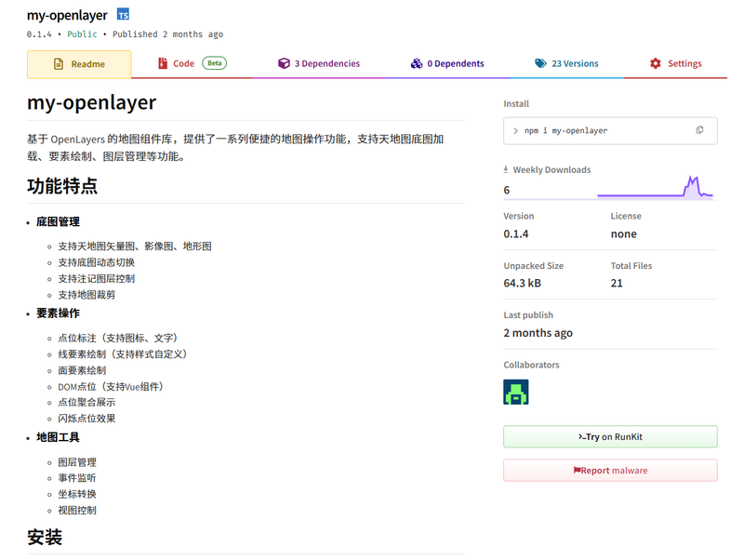
Task: Click the 功能特点 heading
Action: [62, 186]
